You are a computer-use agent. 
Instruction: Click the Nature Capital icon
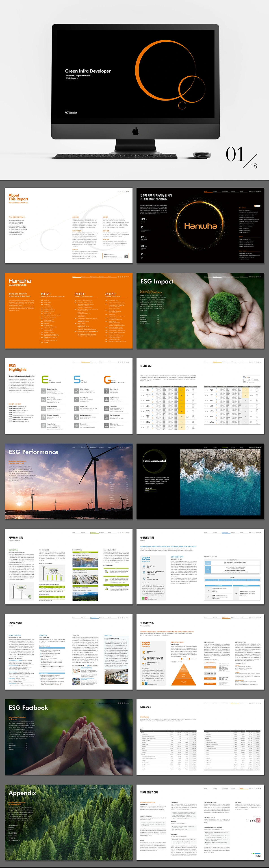point(44,426)
